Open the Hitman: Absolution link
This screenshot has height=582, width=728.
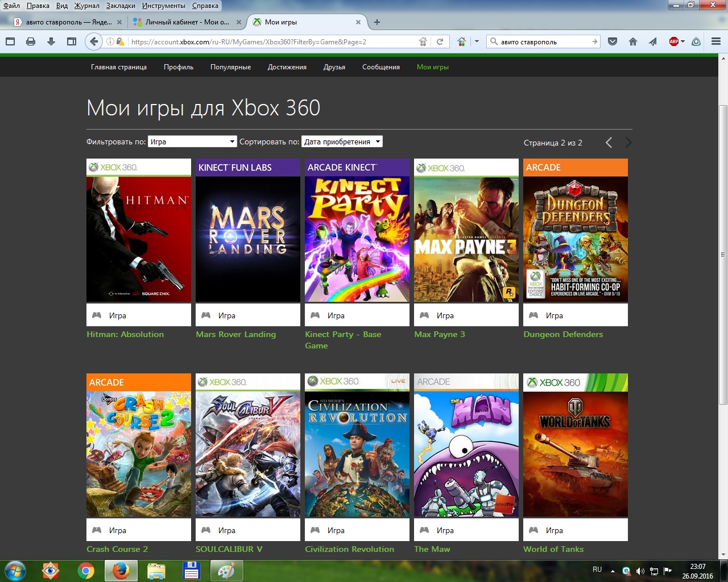[x=125, y=334]
